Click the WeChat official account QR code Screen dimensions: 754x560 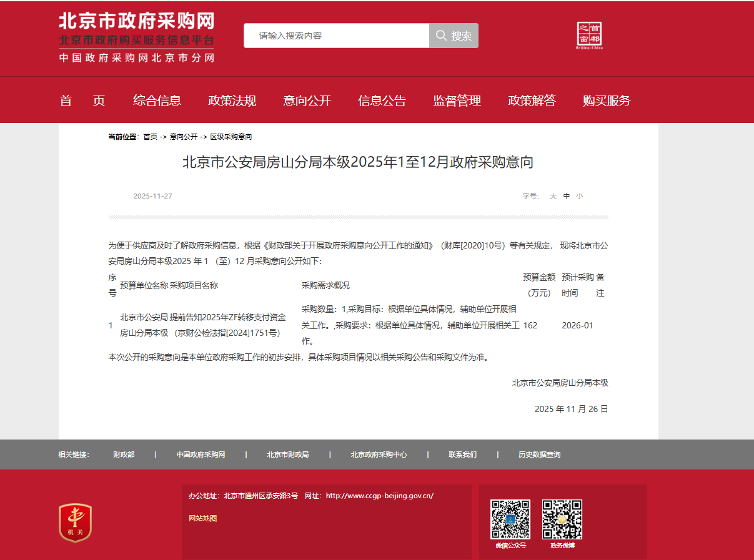pyautogui.click(x=510, y=519)
